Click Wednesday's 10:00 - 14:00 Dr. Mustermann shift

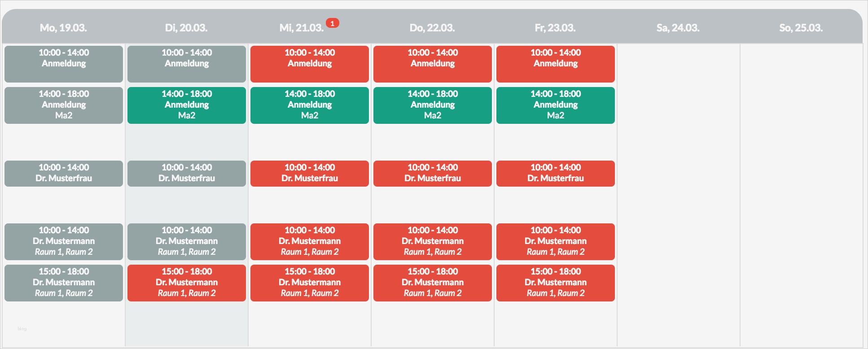[x=310, y=241]
